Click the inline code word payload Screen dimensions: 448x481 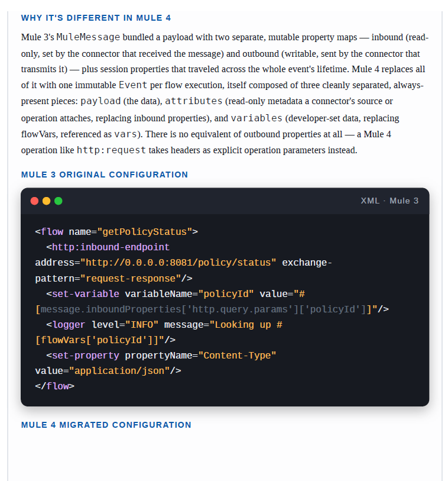point(100,101)
